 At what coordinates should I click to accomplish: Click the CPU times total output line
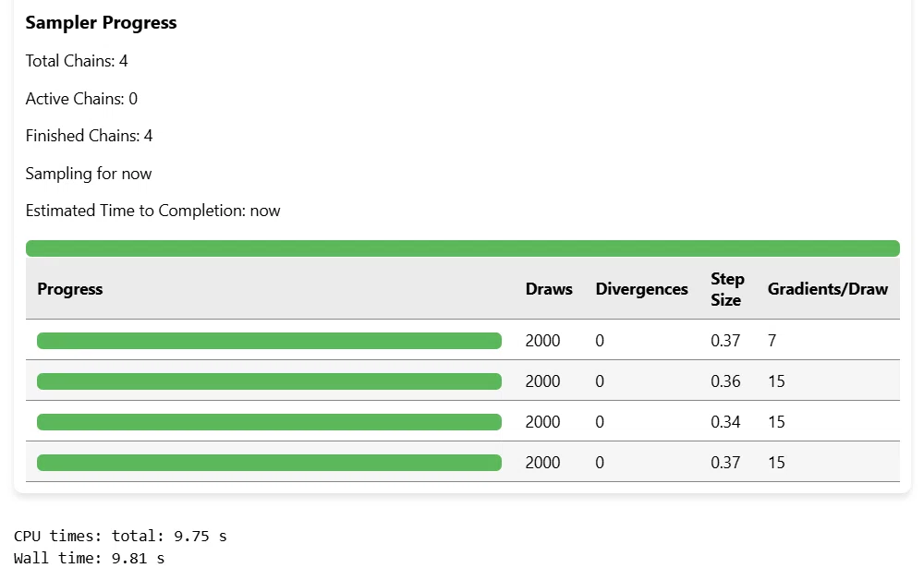pos(120,536)
